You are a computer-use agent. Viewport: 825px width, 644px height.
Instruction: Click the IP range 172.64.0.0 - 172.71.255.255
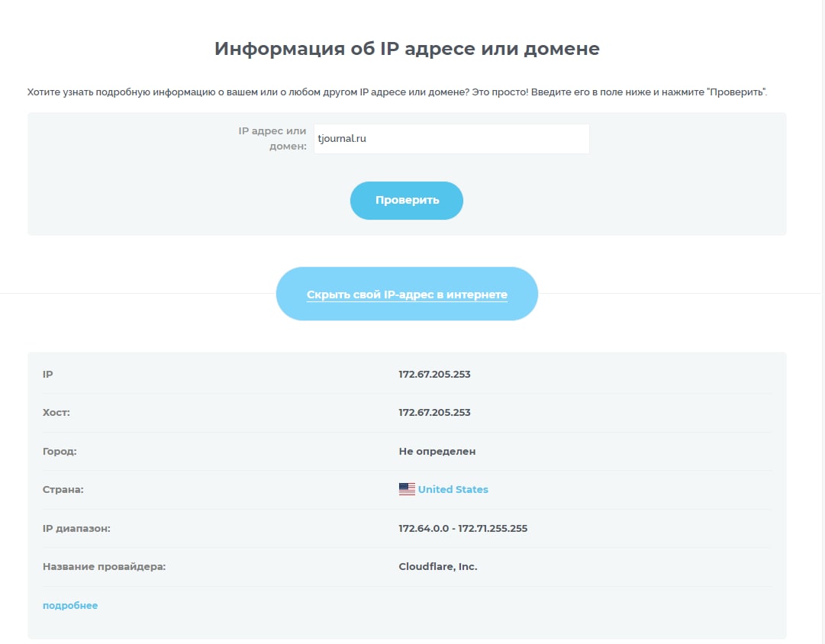[x=463, y=528]
